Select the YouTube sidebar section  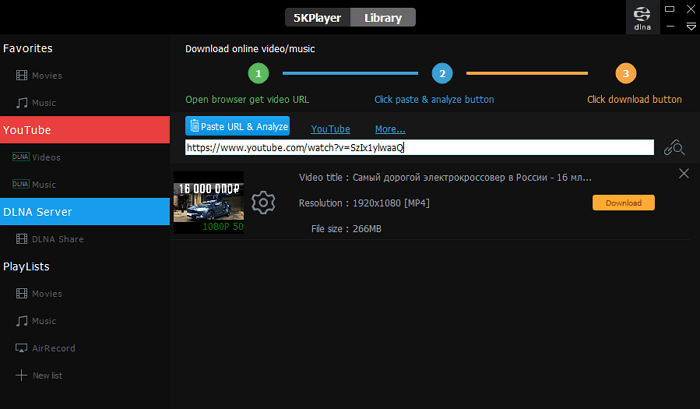(85, 130)
